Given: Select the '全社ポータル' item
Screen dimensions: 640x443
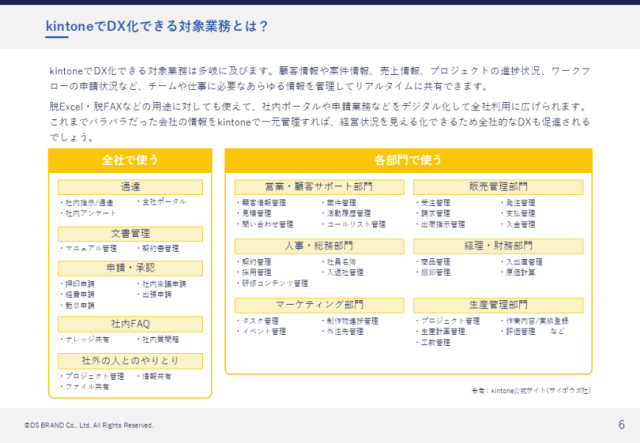Looking at the screenshot, I should 164,202.
